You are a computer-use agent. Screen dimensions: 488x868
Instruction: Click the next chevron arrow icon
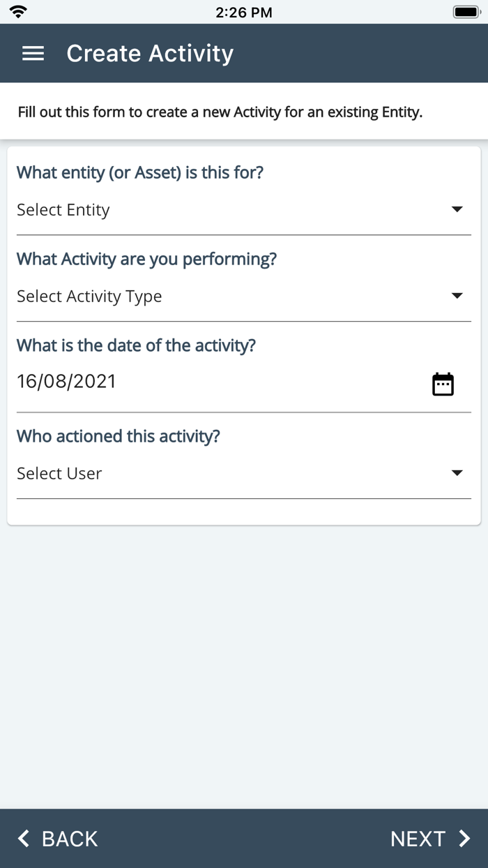pyautogui.click(x=466, y=838)
